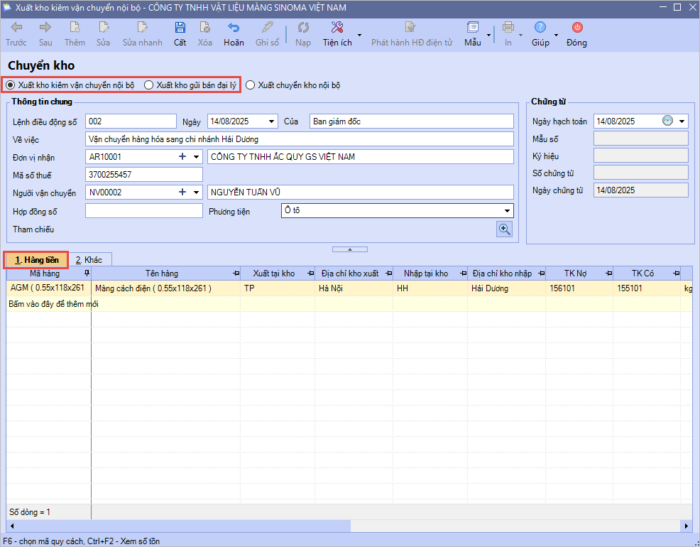700x547 pixels.
Task: Collapse the general info panel splitter arrow
Action: [349, 248]
